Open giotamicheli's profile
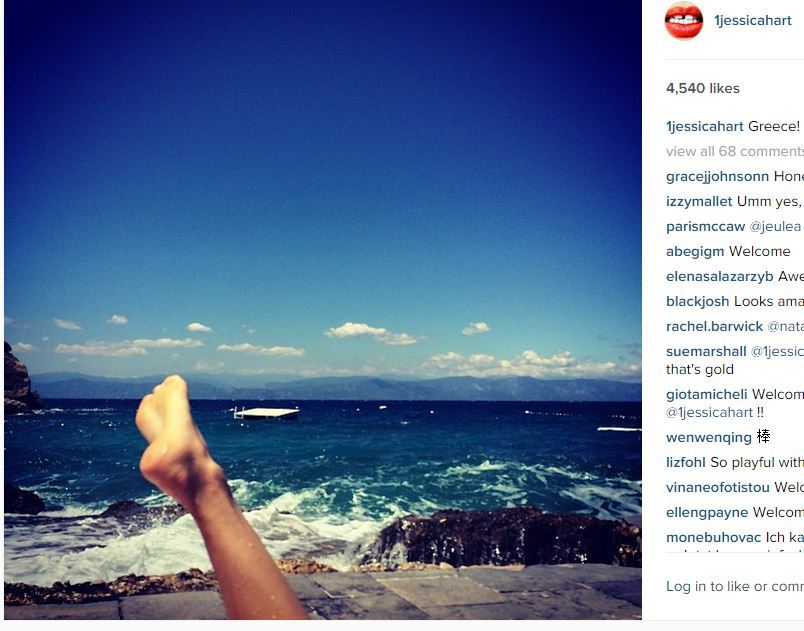 click(707, 394)
